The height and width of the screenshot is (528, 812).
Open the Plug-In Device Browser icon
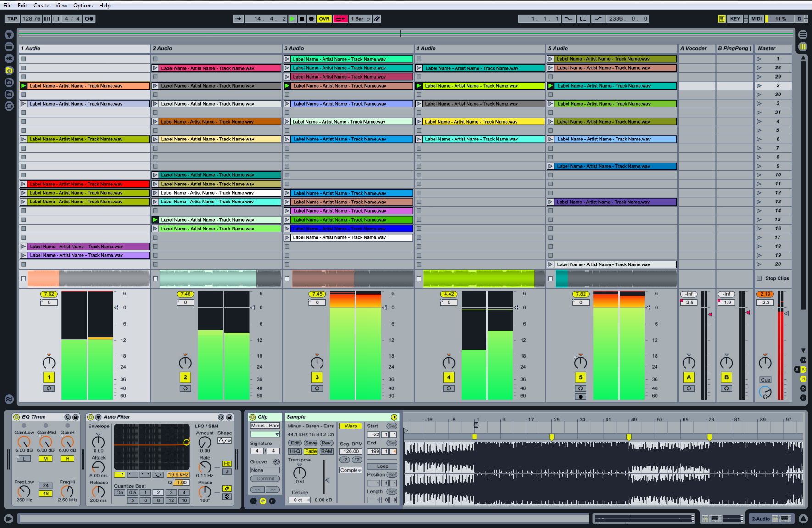[x=9, y=58]
